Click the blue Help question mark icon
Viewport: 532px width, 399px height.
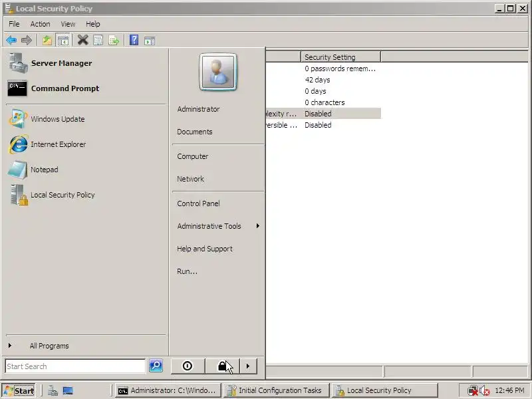(x=134, y=40)
